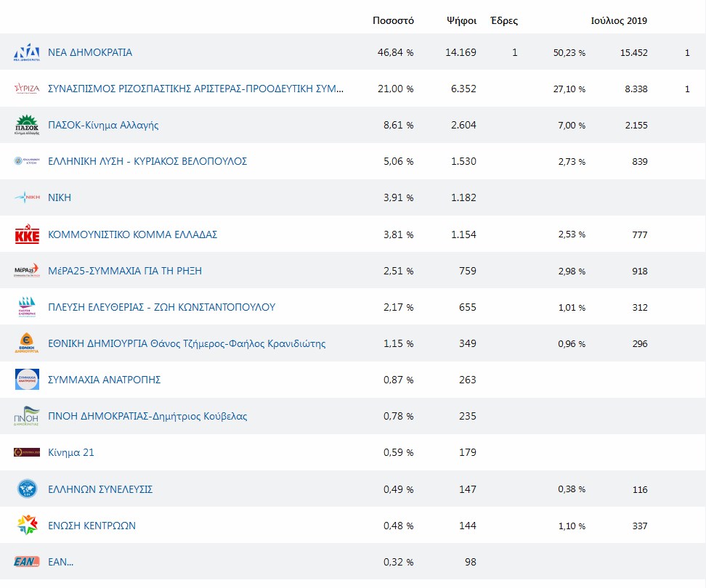Click the Ελλήνων Συνέλευσις round logo

(x=27, y=489)
